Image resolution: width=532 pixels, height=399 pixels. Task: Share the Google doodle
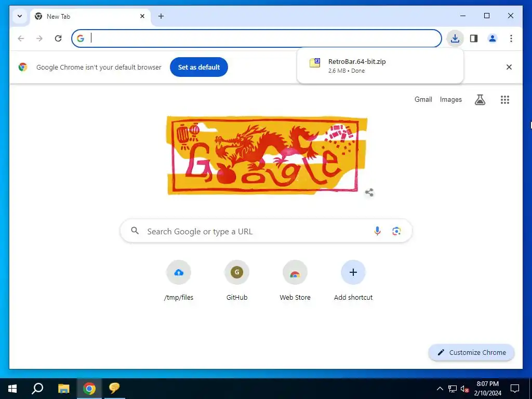(369, 192)
